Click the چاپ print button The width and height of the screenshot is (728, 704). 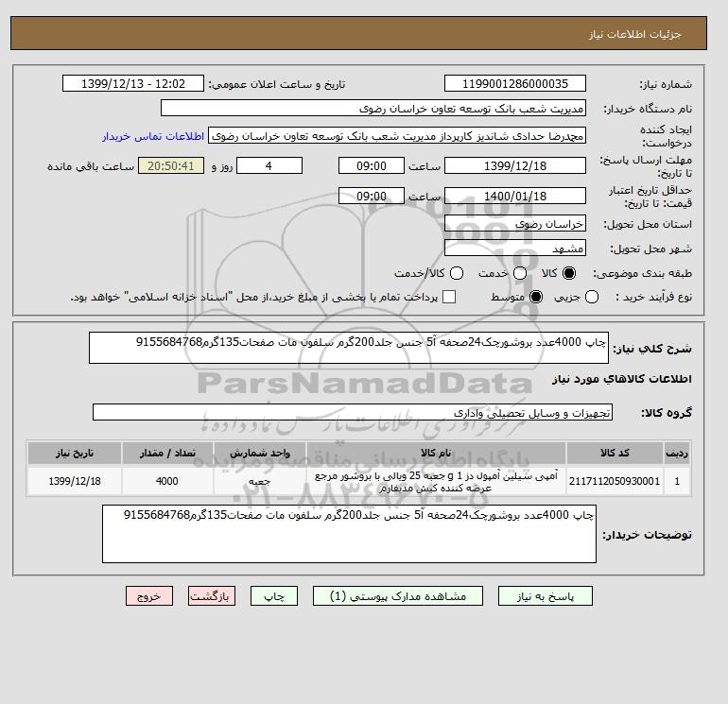click(x=274, y=596)
